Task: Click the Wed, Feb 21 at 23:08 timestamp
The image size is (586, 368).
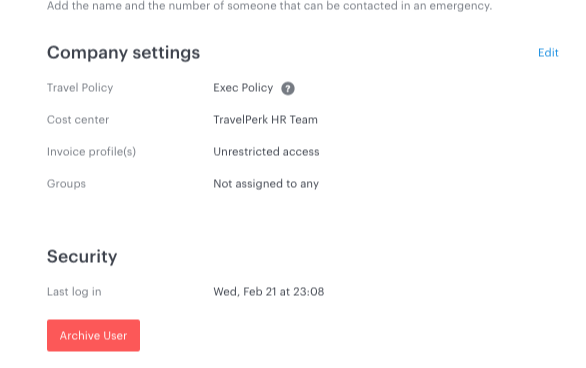Action: coord(268,291)
